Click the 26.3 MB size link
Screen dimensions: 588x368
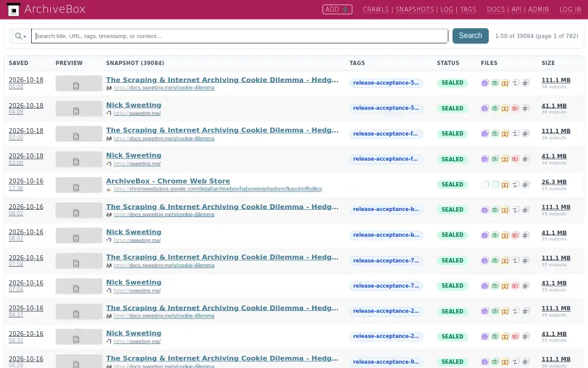point(554,182)
